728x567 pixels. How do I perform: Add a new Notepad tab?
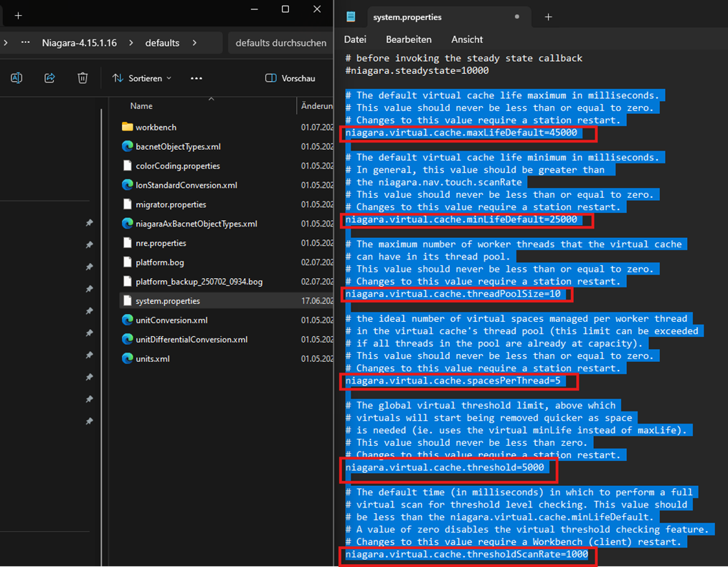point(548,16)
